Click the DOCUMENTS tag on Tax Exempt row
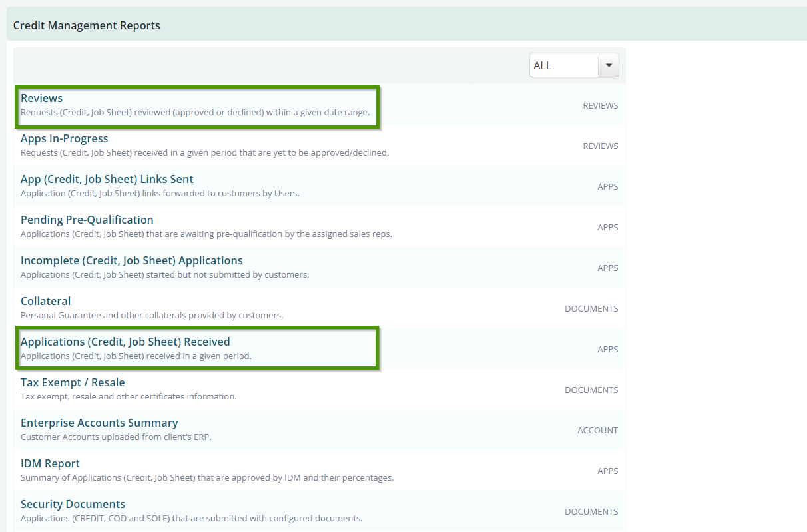Screen dimensions: 807x532 click(x=591, y=390)
